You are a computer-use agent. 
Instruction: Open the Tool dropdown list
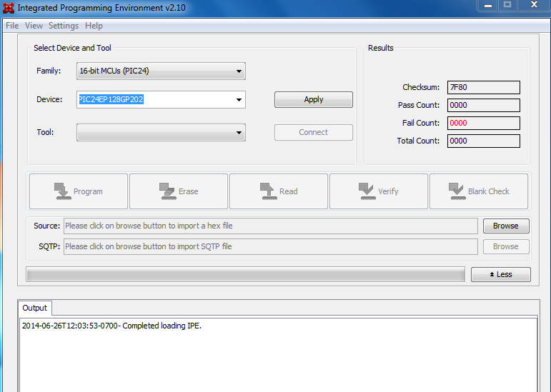click(161, 132)
